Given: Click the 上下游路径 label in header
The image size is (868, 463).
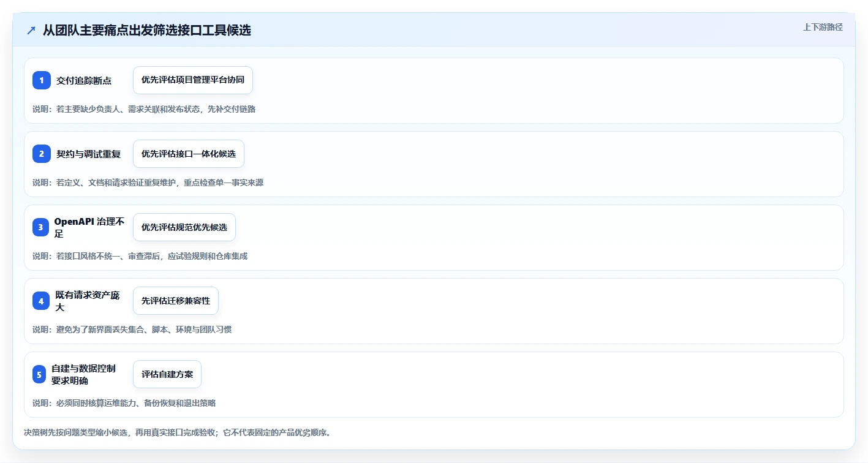Looking at the screenshot, I should click(823, 27).
